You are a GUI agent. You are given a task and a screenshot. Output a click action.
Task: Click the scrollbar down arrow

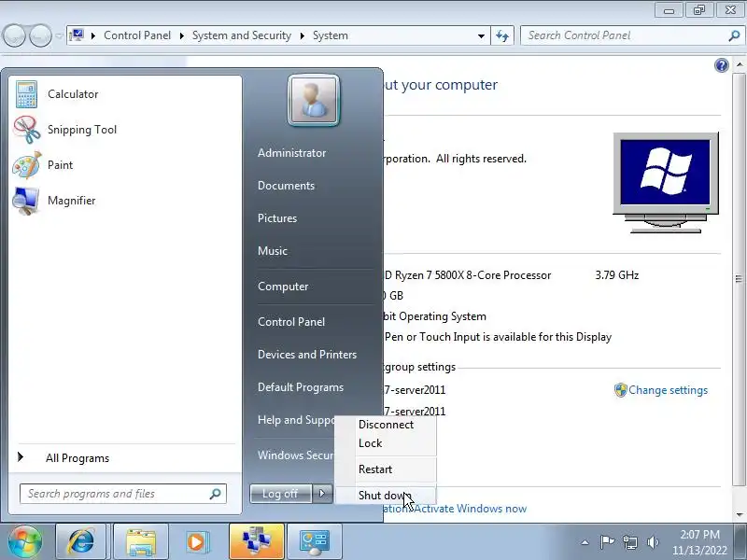coord(739,514)
